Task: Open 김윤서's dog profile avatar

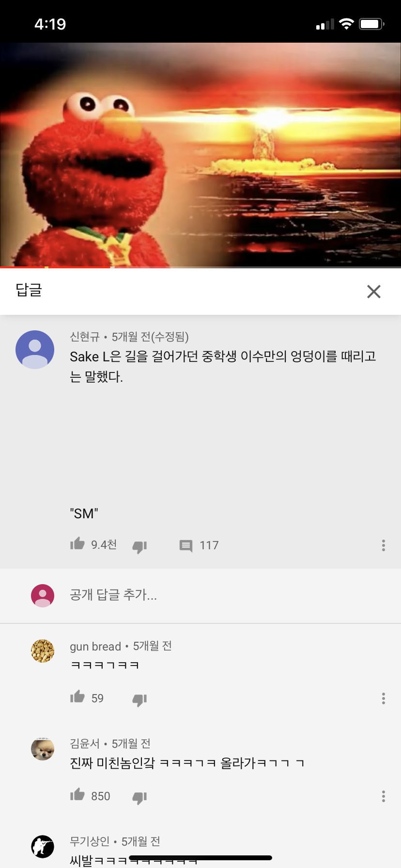Action: [43, 749]
